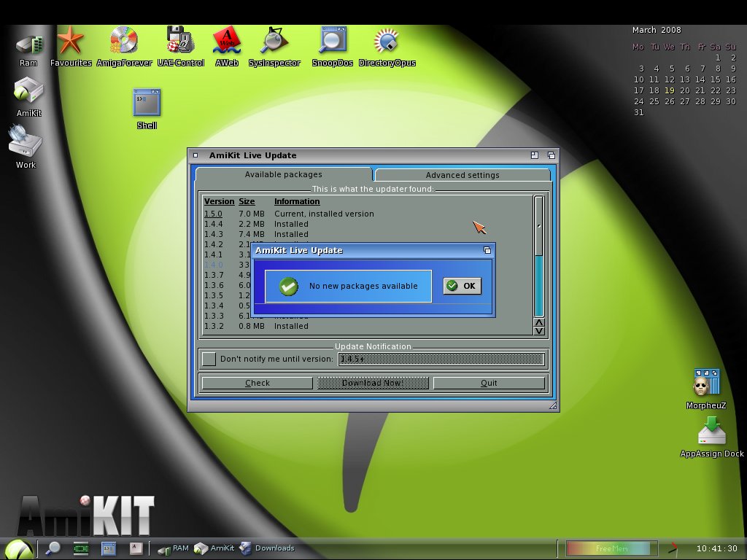Click the package list vertical scrollbar
This screenshot has width=747, height=560.
(x=539, y=256)
